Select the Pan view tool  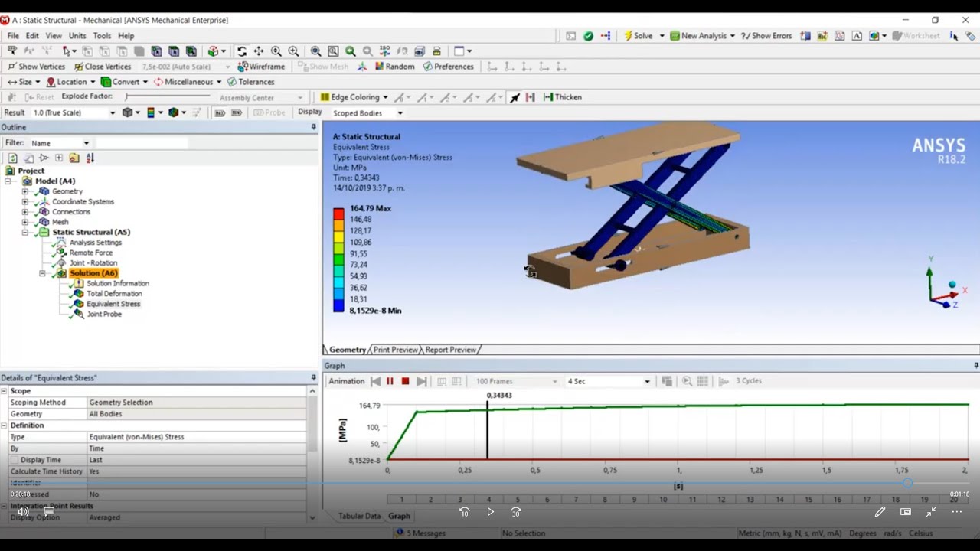pyautogui.click(x=259, y=51)
